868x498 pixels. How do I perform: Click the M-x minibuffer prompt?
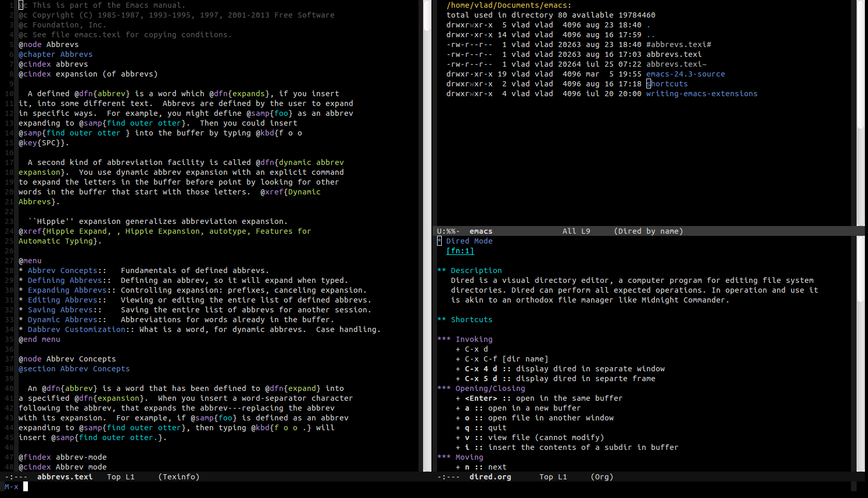pyautogui.click(x=11, y=487)
